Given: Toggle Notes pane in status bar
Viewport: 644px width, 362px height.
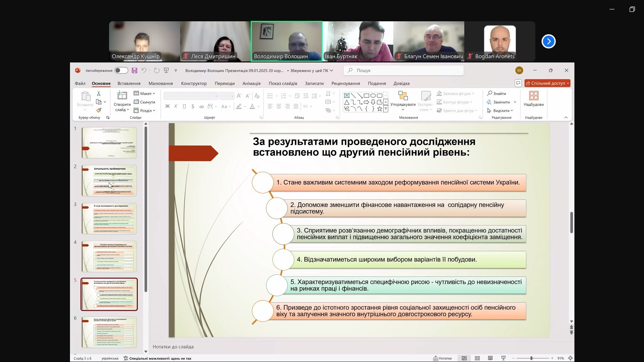Looking at the screenshot, I should coord(442,358).
